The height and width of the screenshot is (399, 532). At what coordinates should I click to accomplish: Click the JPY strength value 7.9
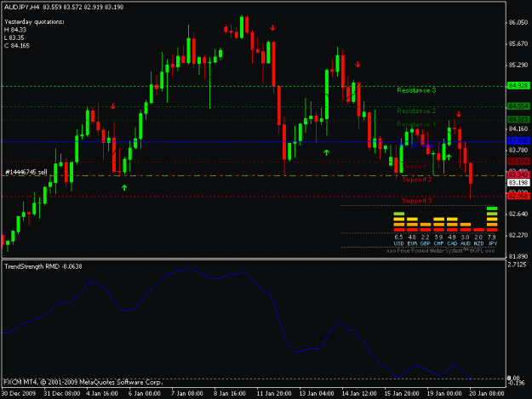(492, 237)
